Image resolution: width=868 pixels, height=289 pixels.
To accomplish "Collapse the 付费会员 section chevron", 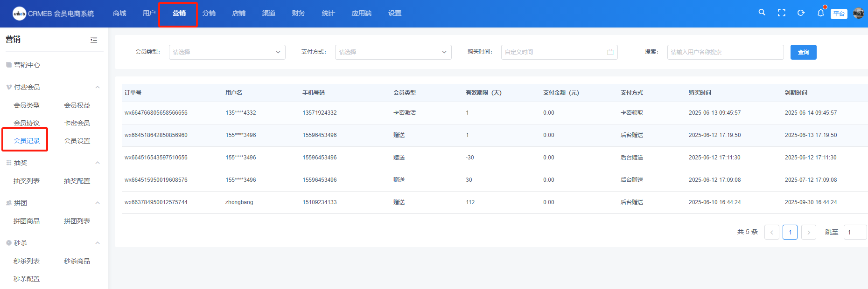I will pos(98,87).
